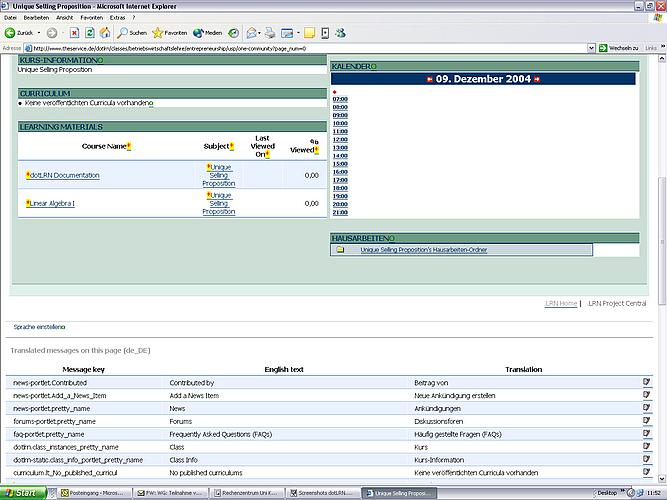Expand the Mail button dropdown arrow

point(259,33)
